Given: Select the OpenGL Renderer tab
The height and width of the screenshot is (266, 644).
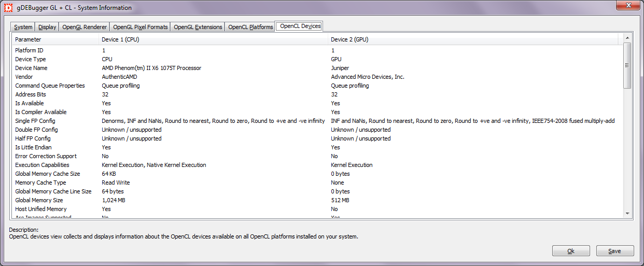Looking at the screenshot, I should tap(85, 27).
